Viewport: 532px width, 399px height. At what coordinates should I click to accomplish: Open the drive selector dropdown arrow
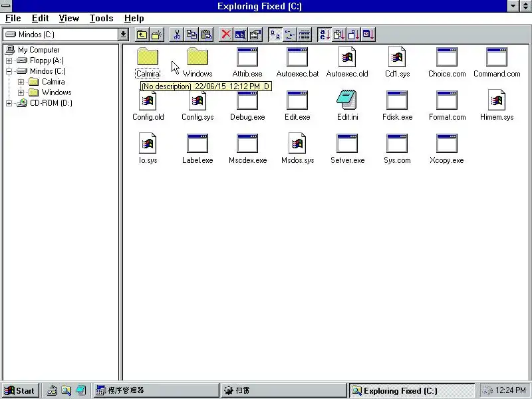pyautogui.click(x=123, y=35)
